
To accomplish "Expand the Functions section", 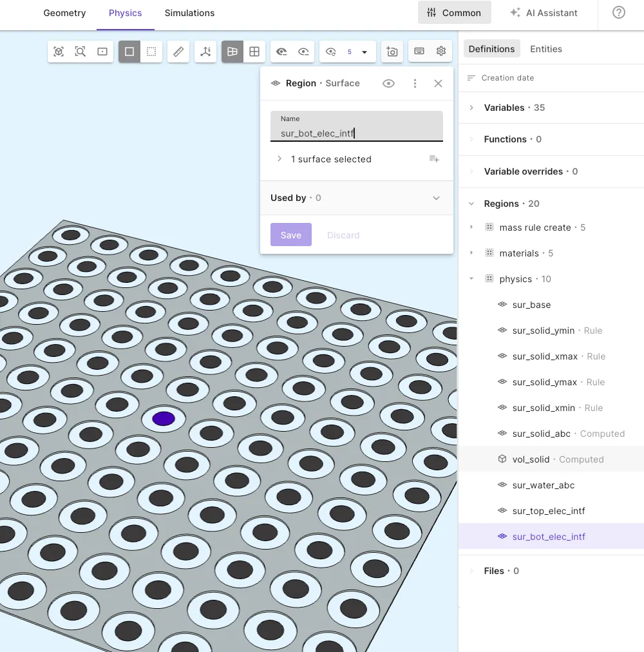I will 471,139.
